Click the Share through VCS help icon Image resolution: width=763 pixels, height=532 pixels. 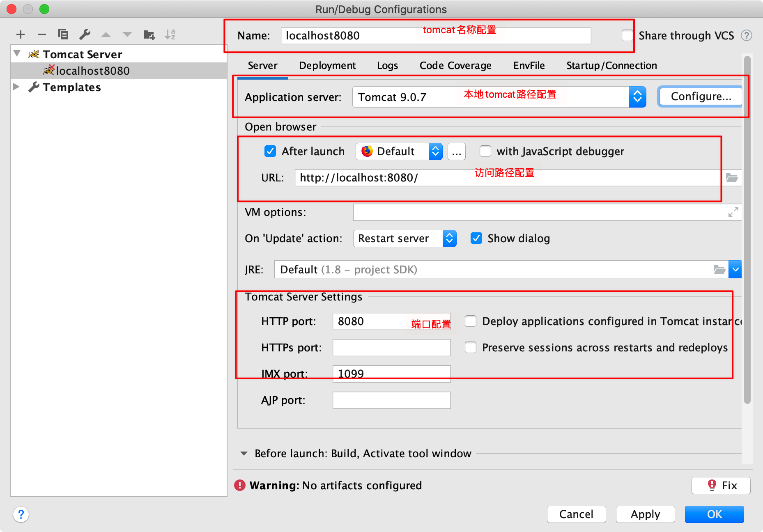click(x=747, y=36)
